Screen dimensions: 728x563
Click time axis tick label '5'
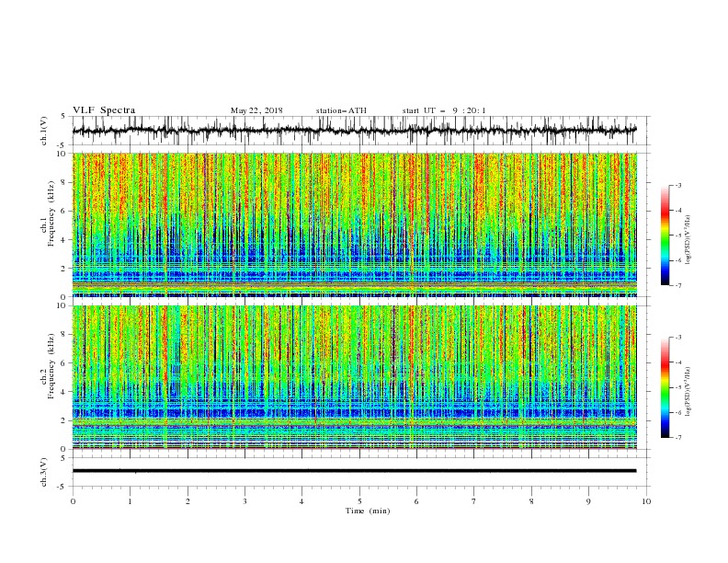click(359, 501)
